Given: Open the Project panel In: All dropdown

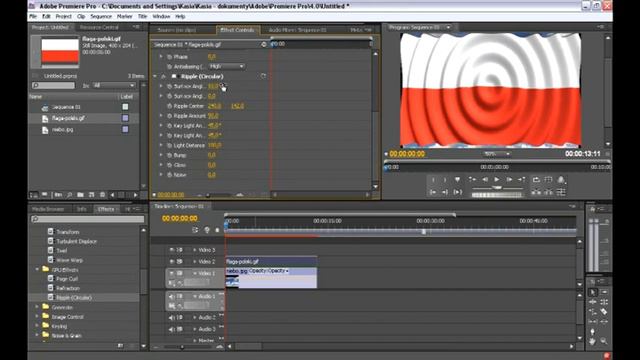Looking at the screenshot, I should click(x=114, y=85).
